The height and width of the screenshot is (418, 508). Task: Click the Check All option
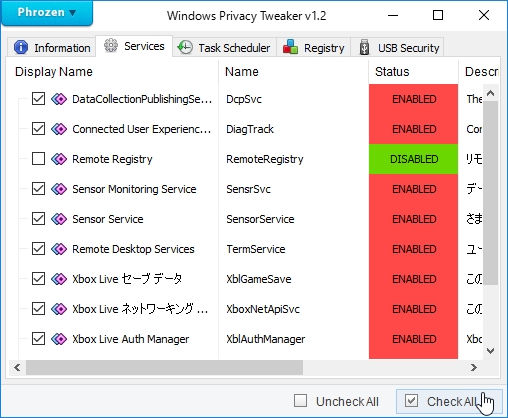click(x=449, y=401)
